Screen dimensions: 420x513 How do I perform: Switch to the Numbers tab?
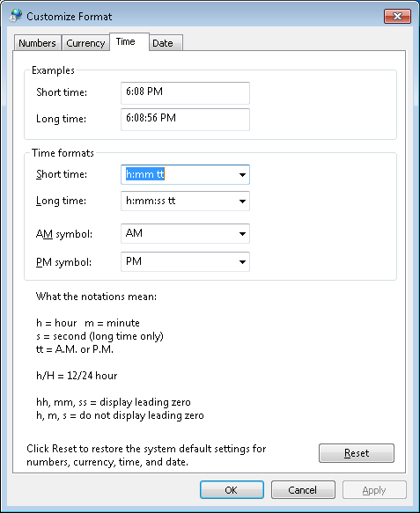pos(37,43)
